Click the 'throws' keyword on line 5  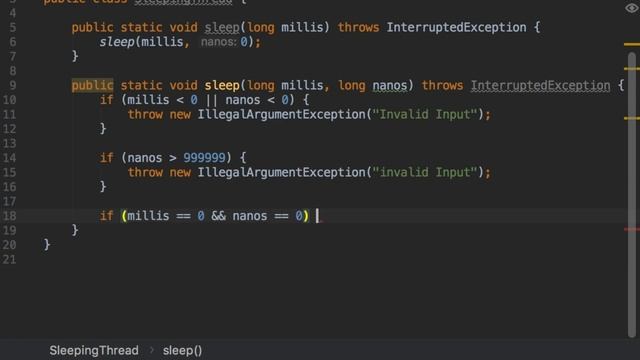coord(358,27)
